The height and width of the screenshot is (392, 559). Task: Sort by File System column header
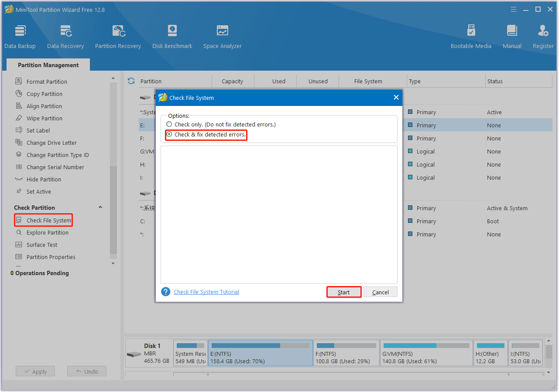click(368, 81)
